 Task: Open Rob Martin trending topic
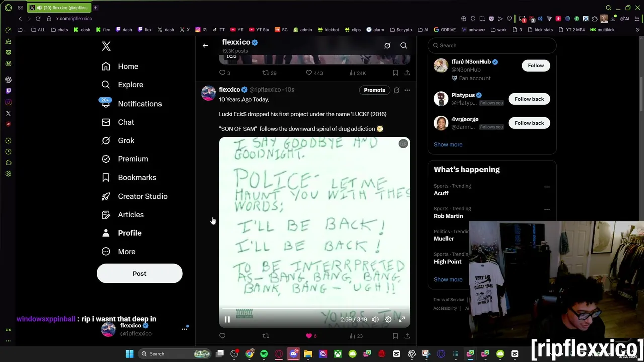[x=448, y=216]
